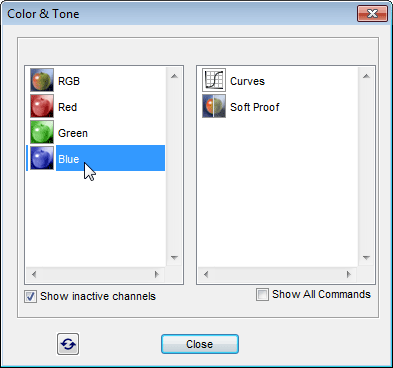Click down arrow of channels list scrollbar
Image resolution: width=393 pixels, height=368 pixels.
[174, 257]
